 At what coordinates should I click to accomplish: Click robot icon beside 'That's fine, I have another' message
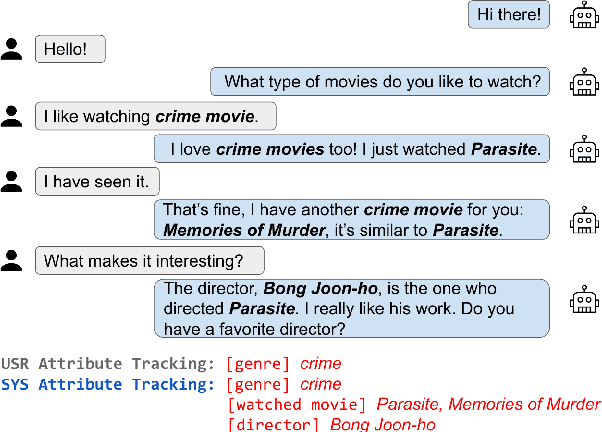pos(584,220)
